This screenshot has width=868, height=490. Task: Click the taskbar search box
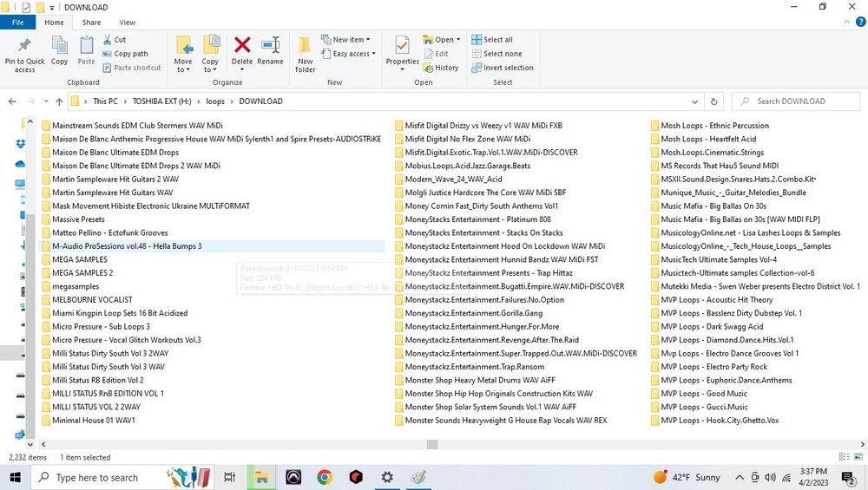click(122, 477)
